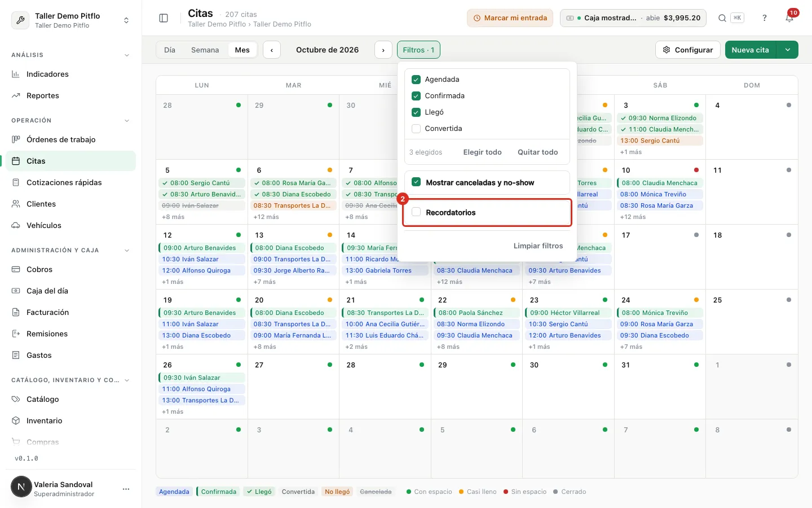The image size is (812, 508).
Task: Click the Vehículos car icon
Action: (16, 225)
